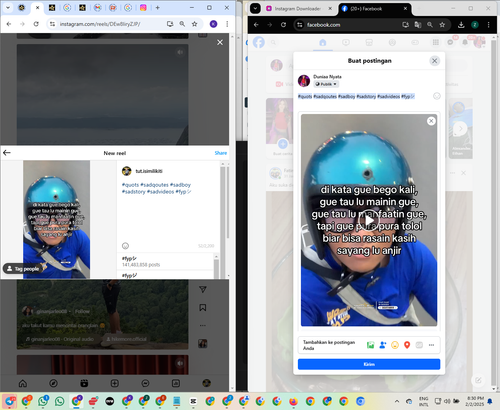Viewport: 500px width, 410px height.
Task: Open Instagram Explore compass icon
Action: pyautogui.click(x=53, y=383)
